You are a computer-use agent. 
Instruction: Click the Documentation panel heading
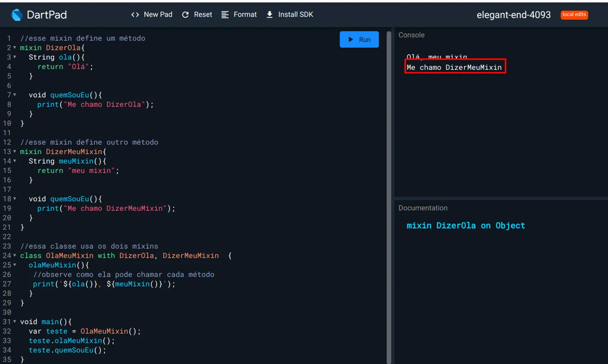(423, 208)
